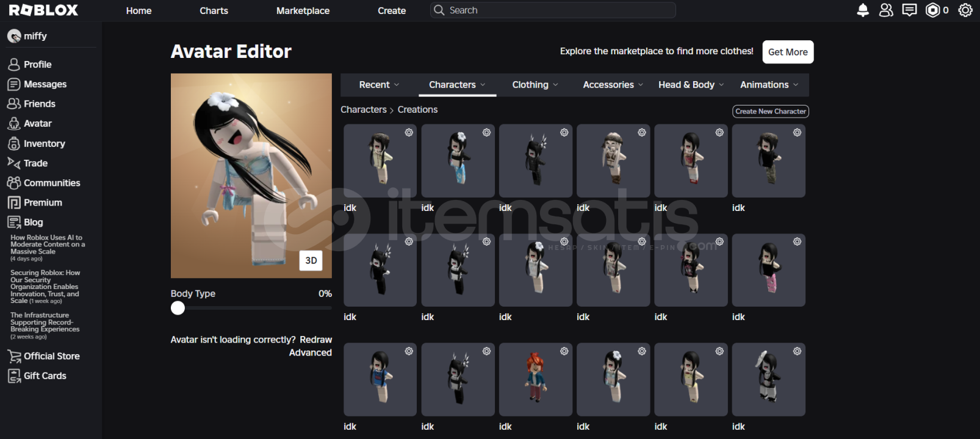Click the Robux balance icon
The height and width of the screenshot is (439, 980).
(x=933, y=10)
